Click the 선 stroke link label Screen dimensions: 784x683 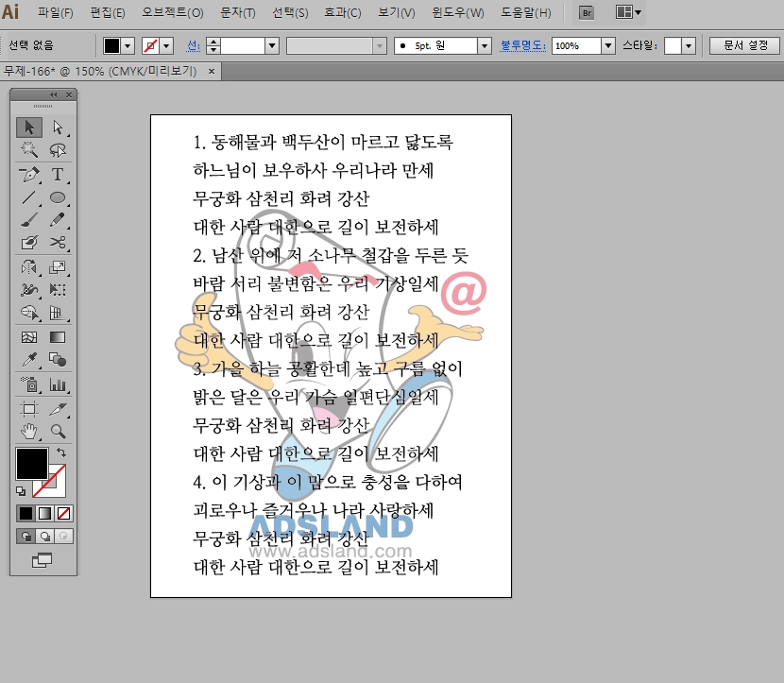click(194, 46)
